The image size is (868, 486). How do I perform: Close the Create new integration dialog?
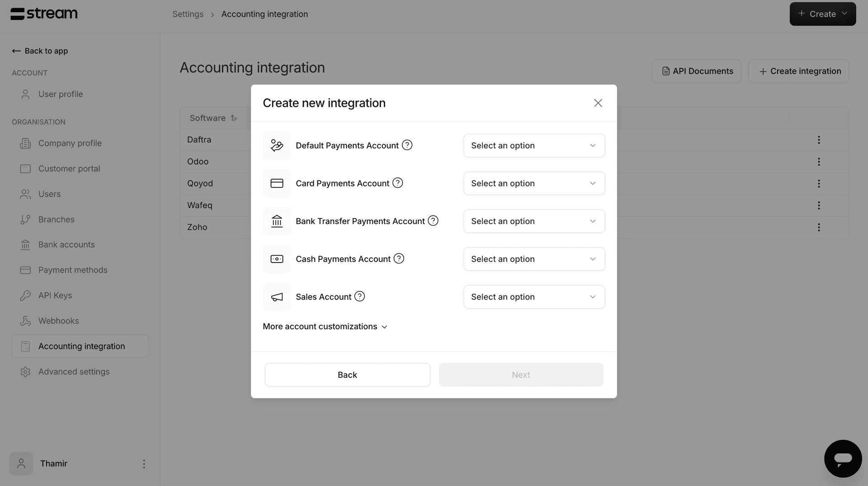click(598, 103)
